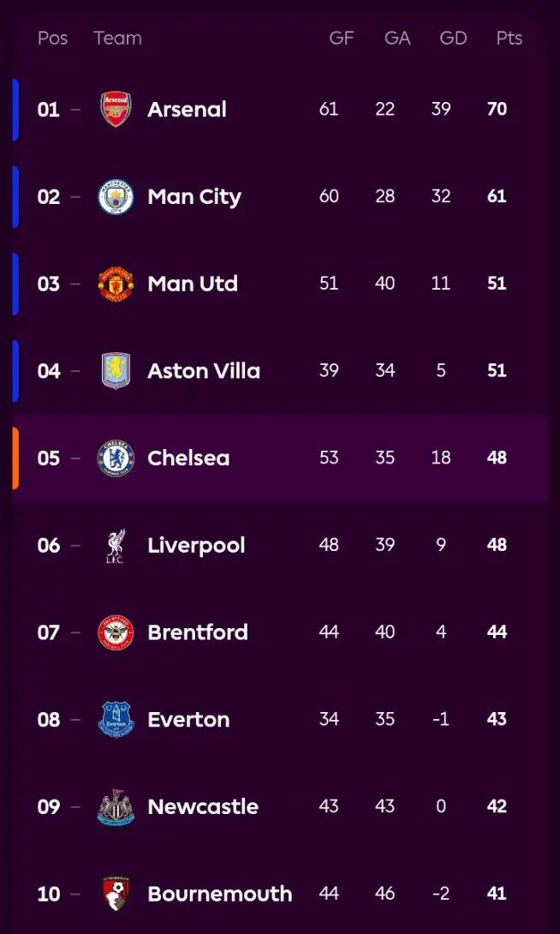Sort table by Pts column header
560x934 pixels.
[x=509, y=39]
